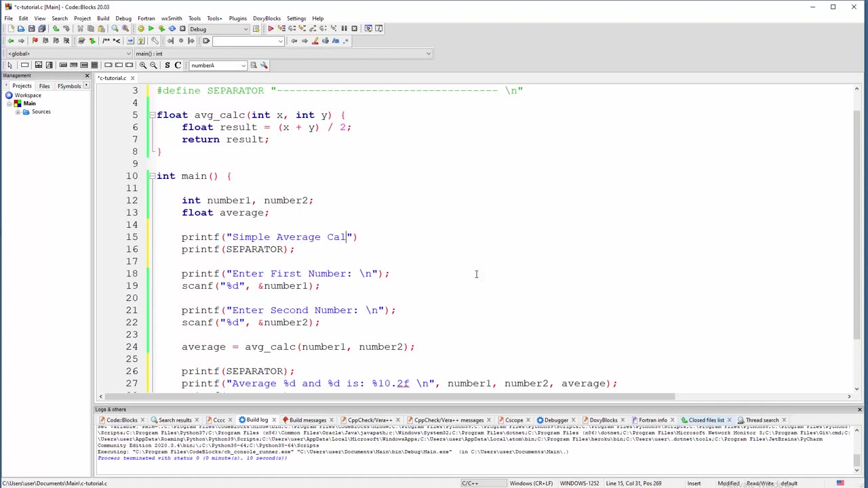Open the Settings menu
Viewport: 868px width, 488px height.
click(x=296, y=18)
